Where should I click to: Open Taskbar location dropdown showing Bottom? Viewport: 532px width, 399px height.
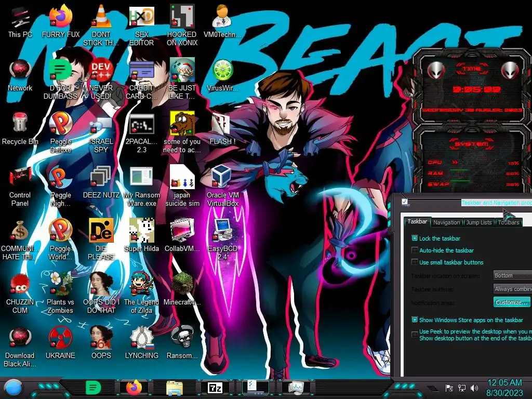[512, 275]
